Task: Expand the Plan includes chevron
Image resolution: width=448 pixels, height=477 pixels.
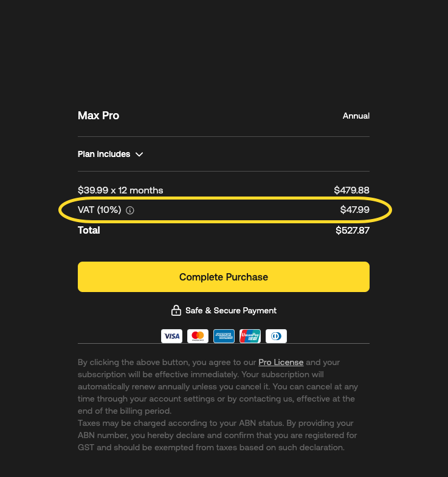Action: pyautogui.click(x=139, y=155)
